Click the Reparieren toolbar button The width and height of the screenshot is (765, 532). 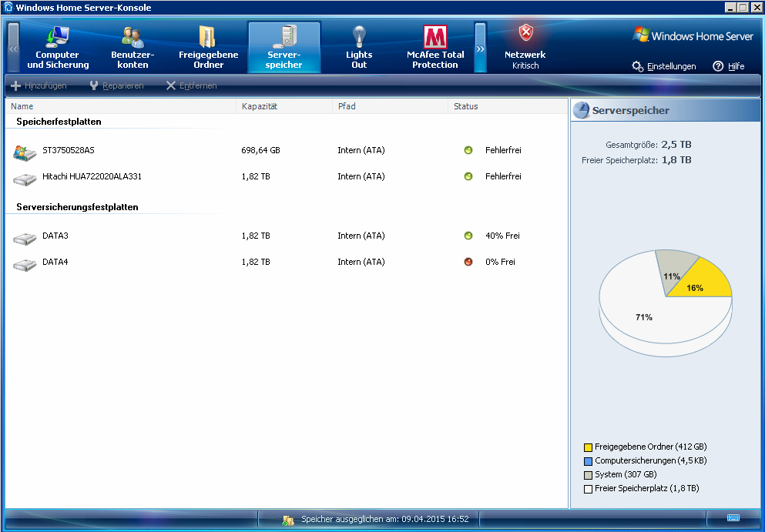116,85
